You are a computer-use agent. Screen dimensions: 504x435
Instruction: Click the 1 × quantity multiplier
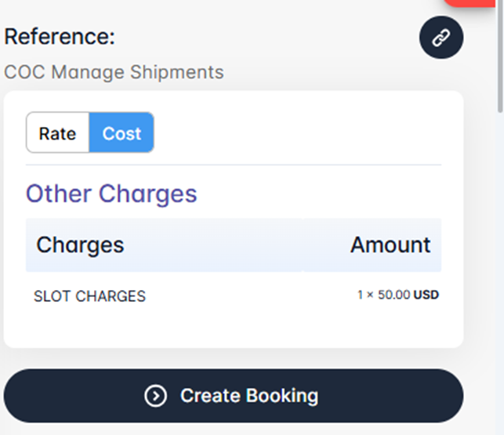click(366, 295)
